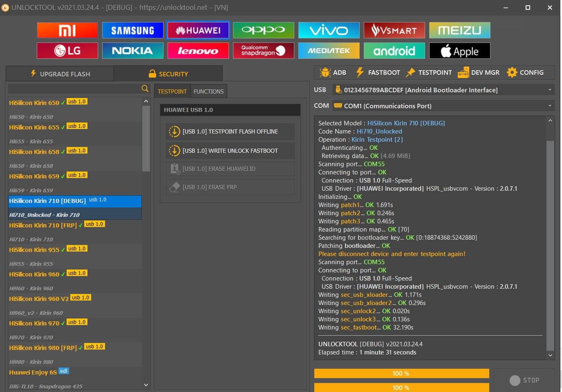This screenshot has width=562, height=392.
Task: Focus the model search input field
Action: tap(74, 89)
